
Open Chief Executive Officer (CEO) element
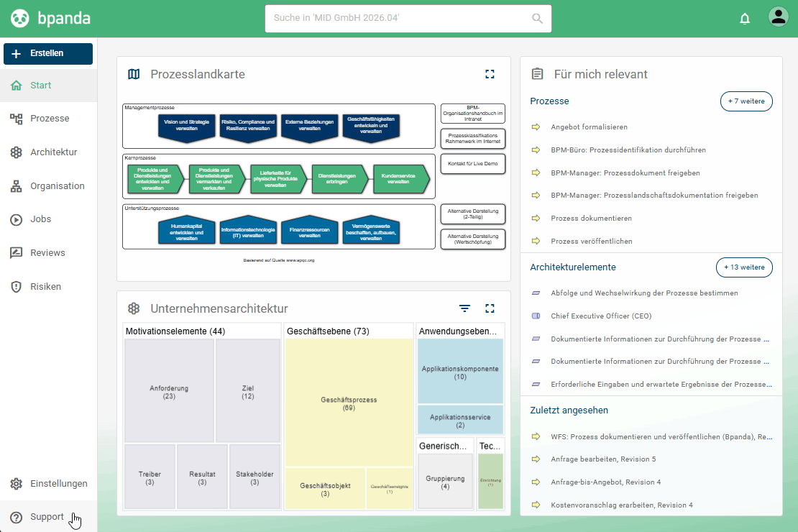point(601,316)
